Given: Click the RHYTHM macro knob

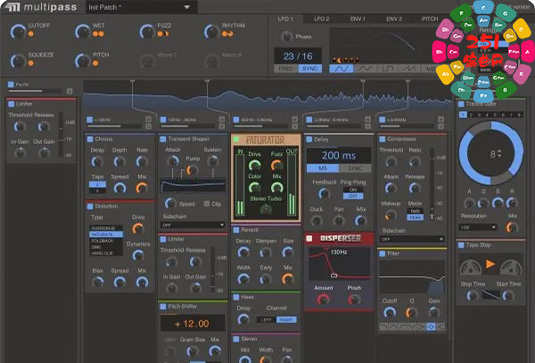Looking at the screenshot, I should click(211, 31).
